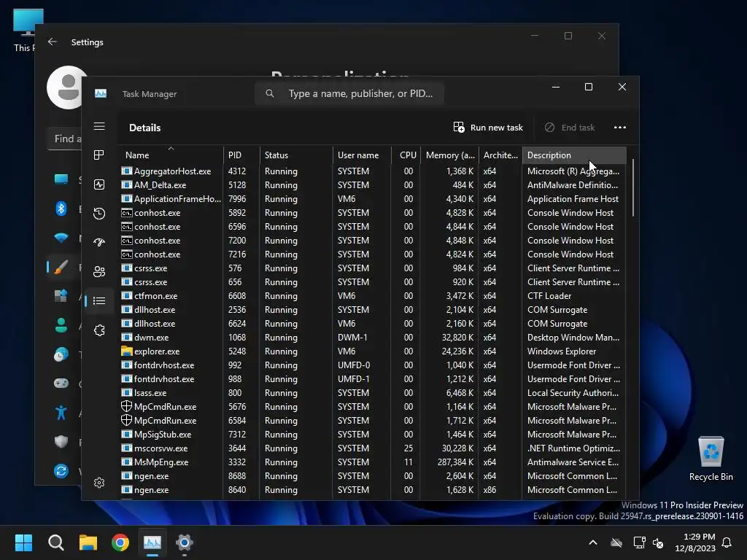Select explorer.exe process
Viewport: 747px width, 560px height.
[x=373, y=351]
